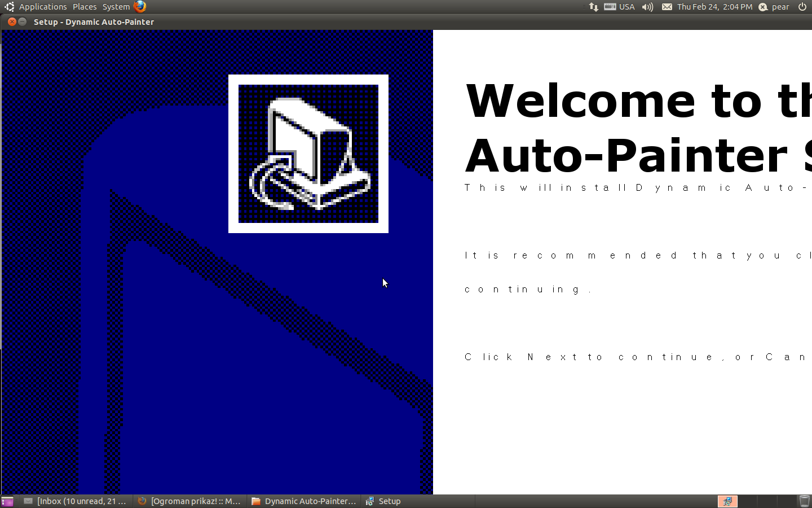Switch to the Dynamic Auto-Painter folder window
Image resolution: width=812 pixels, height=508 pixels.
pyautogui.click(x=303, y=501)
